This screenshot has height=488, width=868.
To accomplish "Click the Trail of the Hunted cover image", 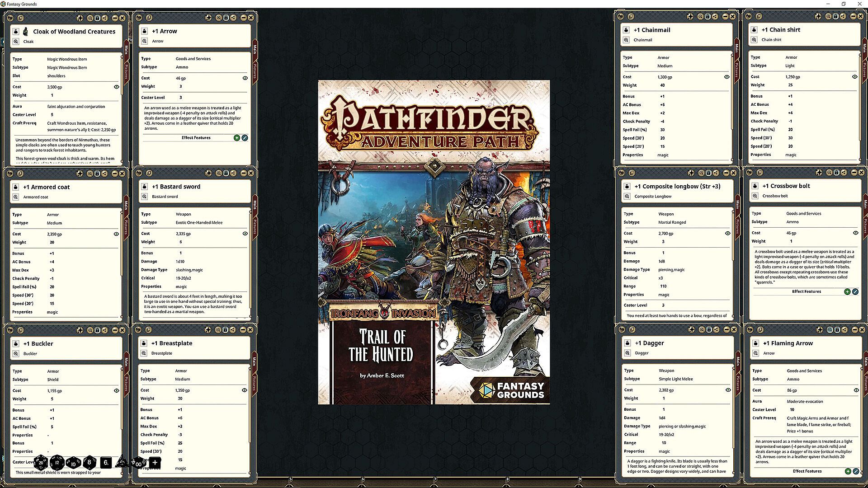I will [434, 242].
